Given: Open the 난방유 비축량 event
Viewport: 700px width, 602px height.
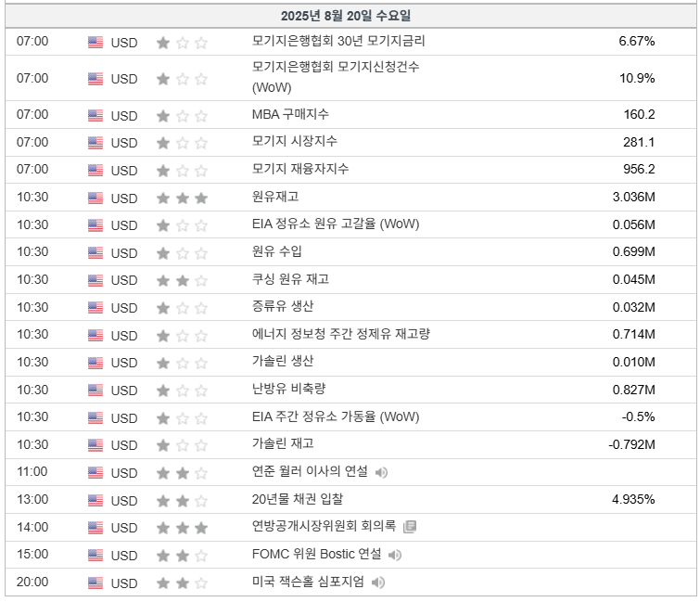Looking at the screenshot, I should [x=289, y=389].
